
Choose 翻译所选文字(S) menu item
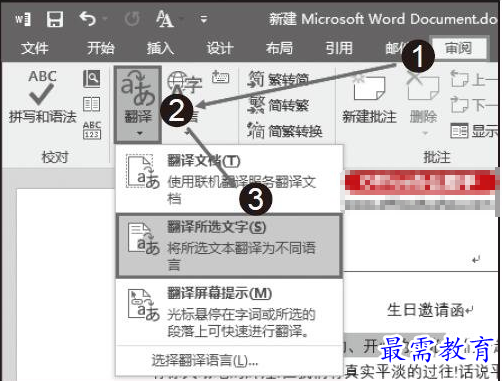(x=229, y=246)
